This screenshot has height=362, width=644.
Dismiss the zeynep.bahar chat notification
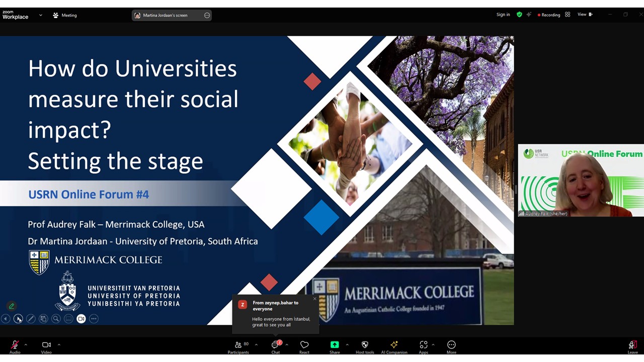point(315,299)
